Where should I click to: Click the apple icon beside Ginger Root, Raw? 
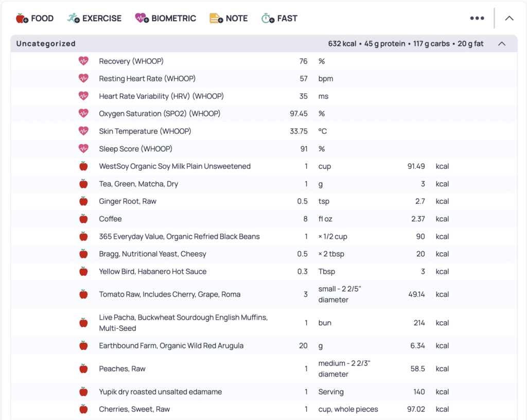83,201
